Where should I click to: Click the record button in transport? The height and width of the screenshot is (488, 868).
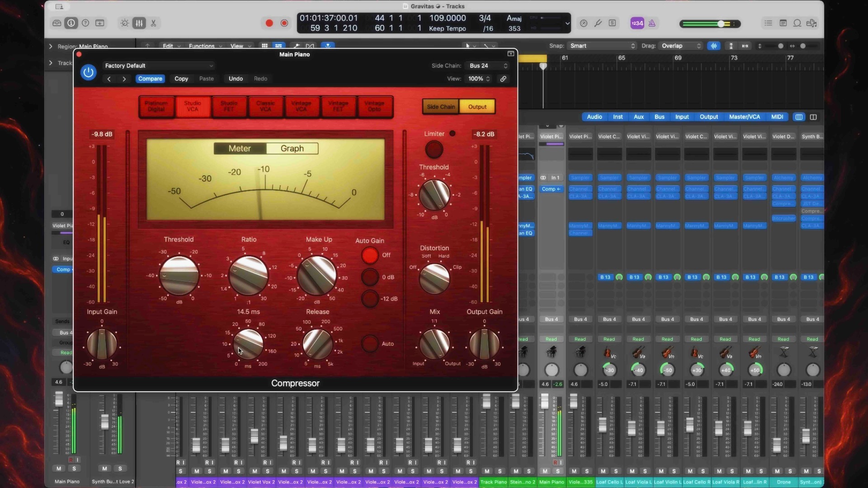tap(269, 23)
